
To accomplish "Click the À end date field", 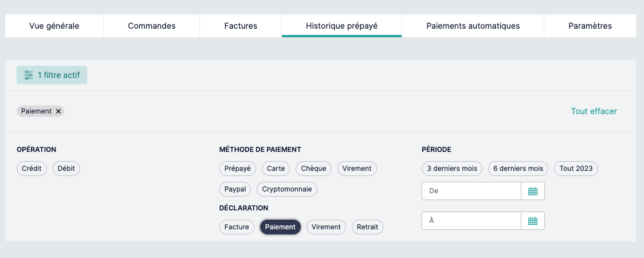I will (471, 221).
